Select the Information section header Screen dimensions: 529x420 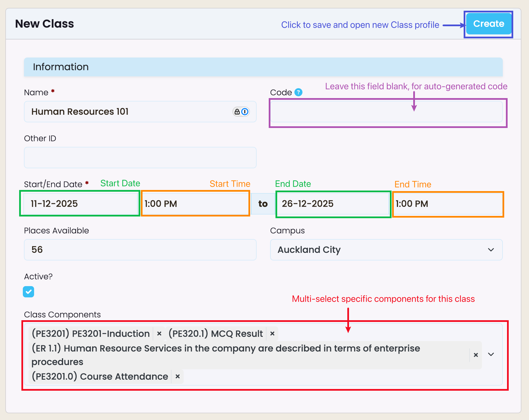click(x=263, y=67)
